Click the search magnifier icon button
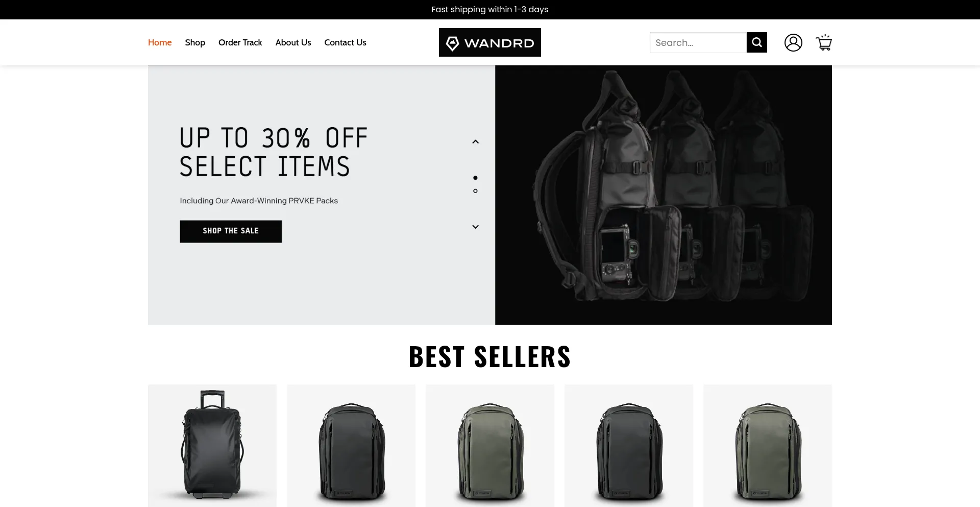980x507 pixels. (x=756, y=42)
